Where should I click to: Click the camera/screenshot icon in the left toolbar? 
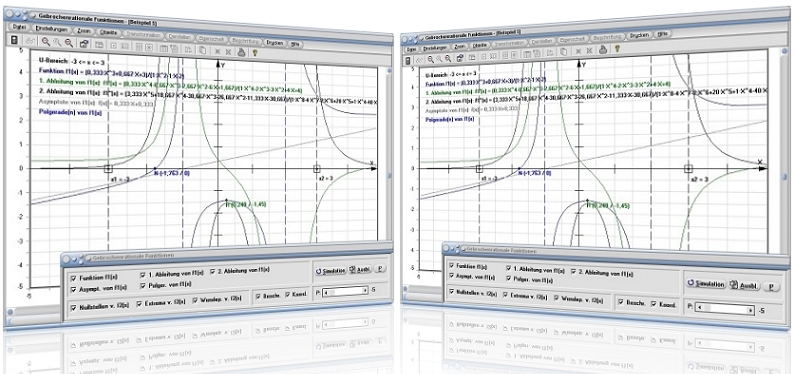tap(84, 45)
